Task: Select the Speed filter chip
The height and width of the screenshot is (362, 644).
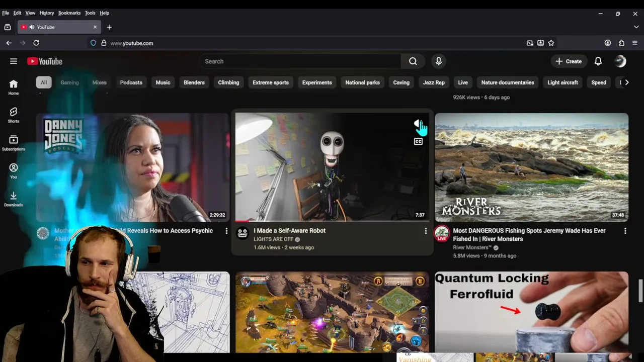Action: [x=599, y=82]
